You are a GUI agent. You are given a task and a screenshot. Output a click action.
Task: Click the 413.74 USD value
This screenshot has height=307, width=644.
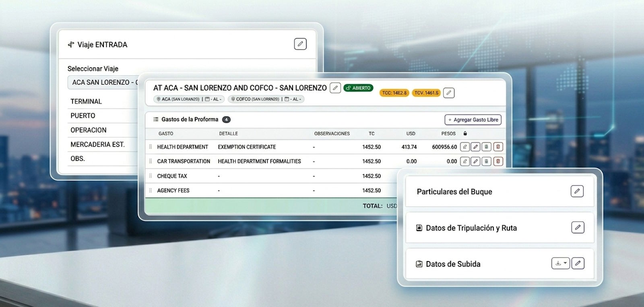[x=409, y=147]
